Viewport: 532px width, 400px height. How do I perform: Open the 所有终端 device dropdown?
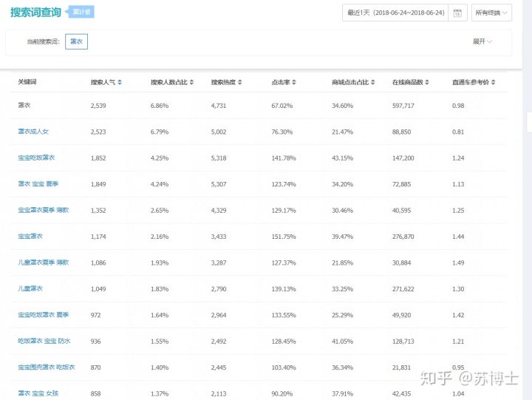[491, 13]
